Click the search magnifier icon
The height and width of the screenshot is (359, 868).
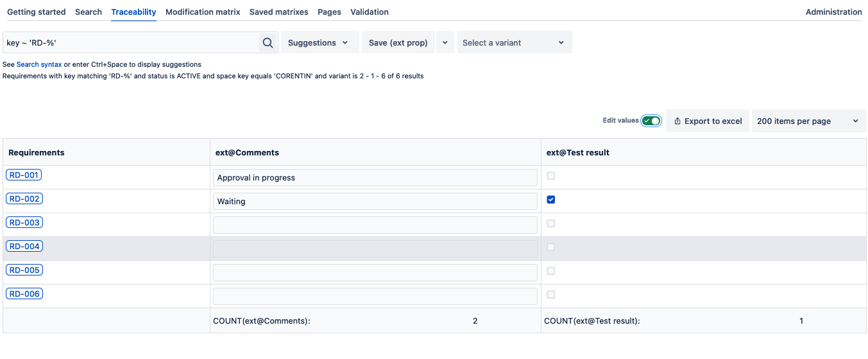268,43
